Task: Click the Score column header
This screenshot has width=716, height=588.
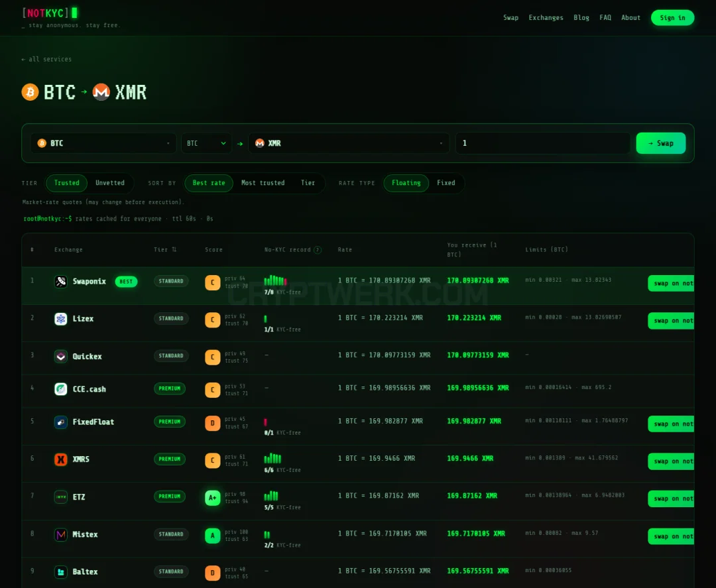Action: (213, 250)
